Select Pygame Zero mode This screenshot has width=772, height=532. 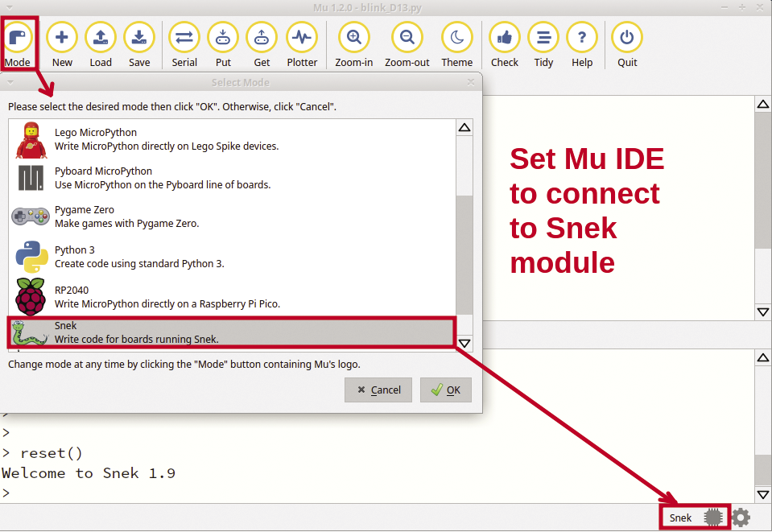(232, 217)
